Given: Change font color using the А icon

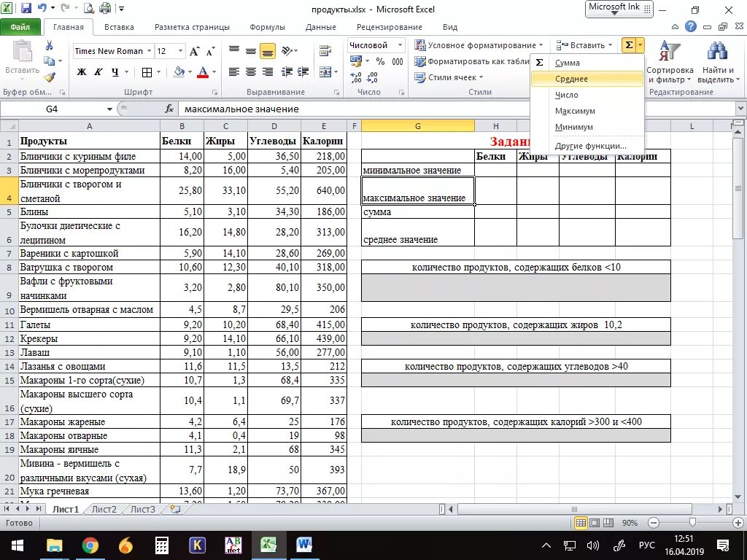Looking at the screenshot, I should [203, 71].
